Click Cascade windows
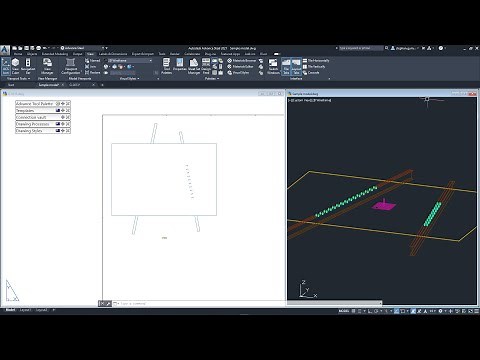480x360 pixels. point(311,72)
